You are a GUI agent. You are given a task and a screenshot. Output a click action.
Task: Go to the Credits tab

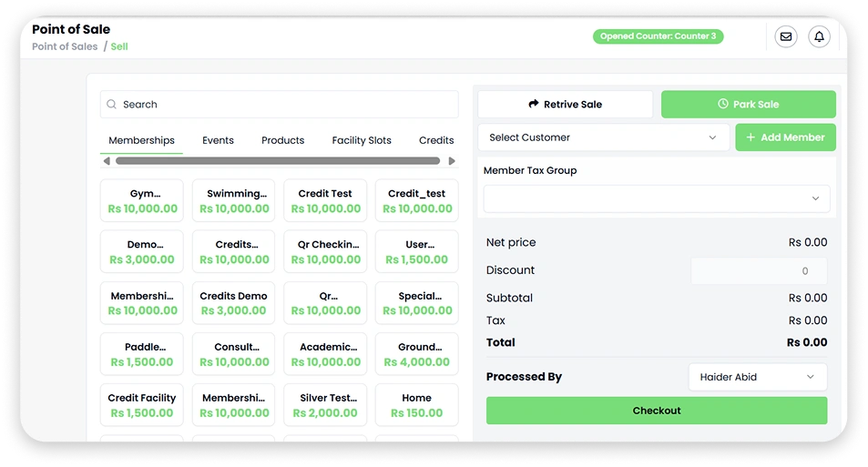pos(436,140)
